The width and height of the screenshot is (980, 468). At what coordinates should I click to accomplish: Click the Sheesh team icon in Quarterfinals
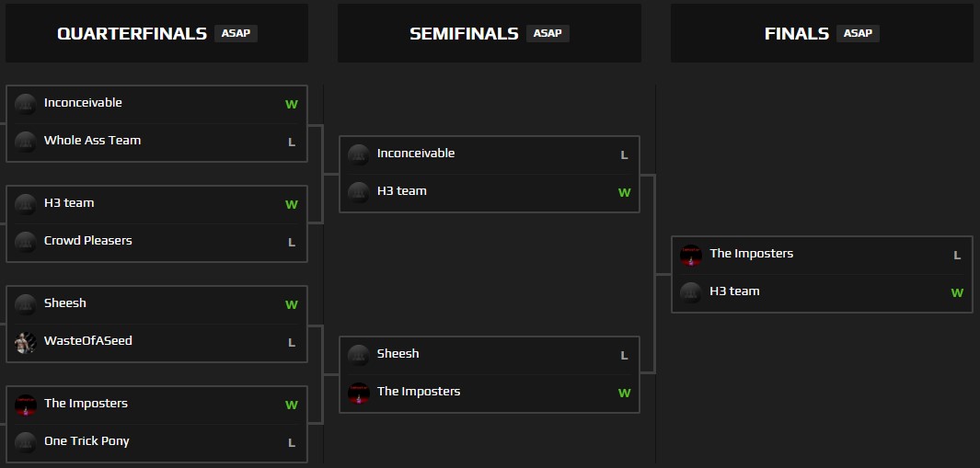click(26, 304)
